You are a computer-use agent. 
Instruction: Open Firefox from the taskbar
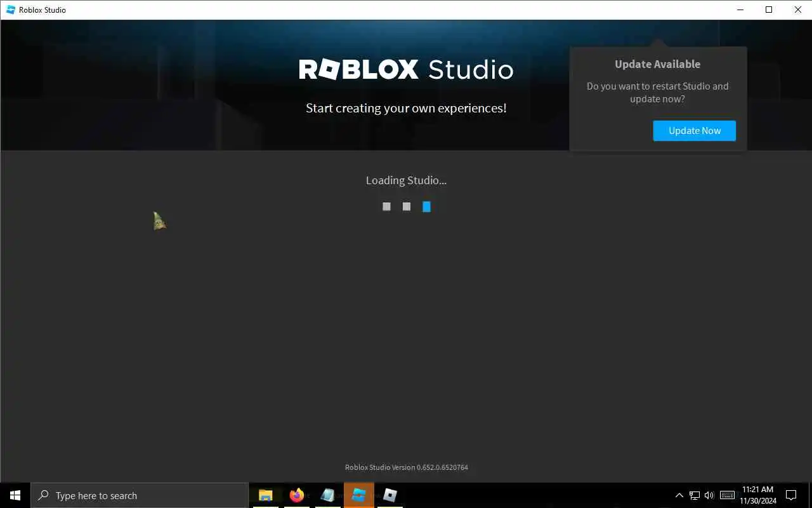(x=297, y=495)
